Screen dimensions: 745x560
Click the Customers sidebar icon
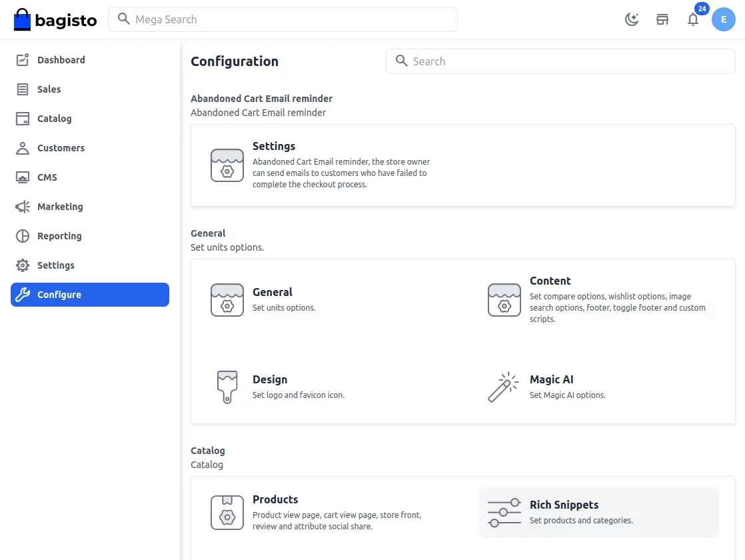pyautogui.click(x=23, y=148)
